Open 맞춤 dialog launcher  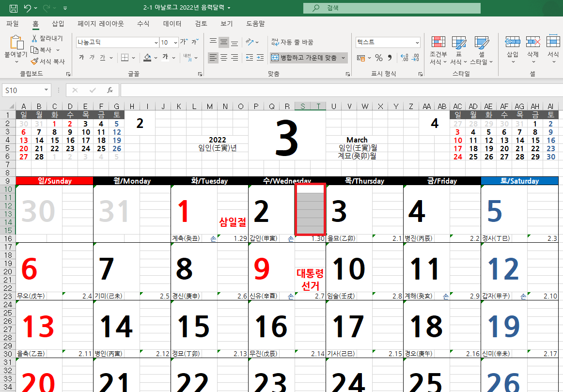[347, 74]
